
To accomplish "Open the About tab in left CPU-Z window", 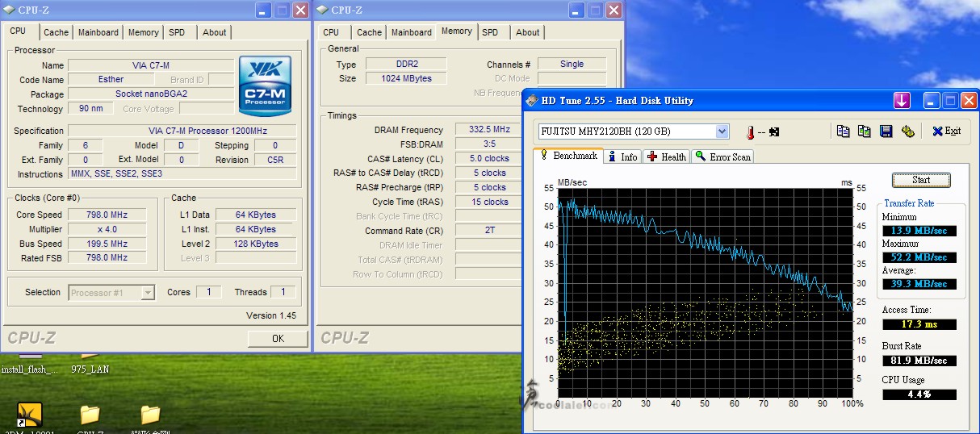I will point(214,32).
